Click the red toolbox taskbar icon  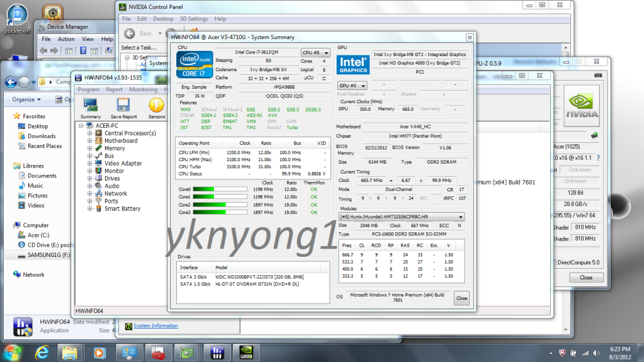click(158, 353)
